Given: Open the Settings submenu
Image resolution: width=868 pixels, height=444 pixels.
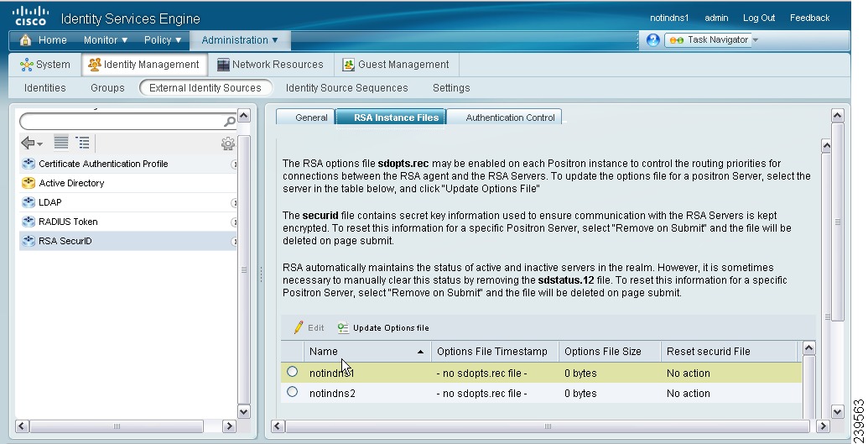Looking at the screenshot, I should click(x=451, y=87).
